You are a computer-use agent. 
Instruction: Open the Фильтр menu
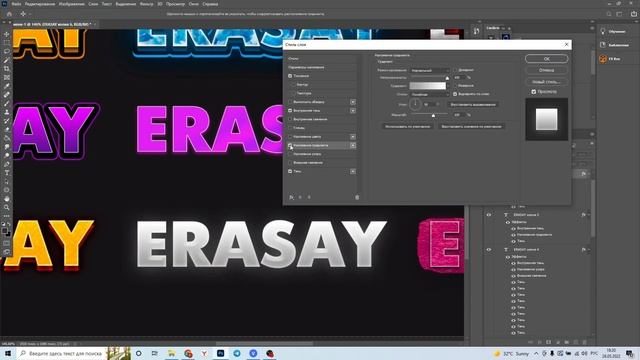click(146, 4)
